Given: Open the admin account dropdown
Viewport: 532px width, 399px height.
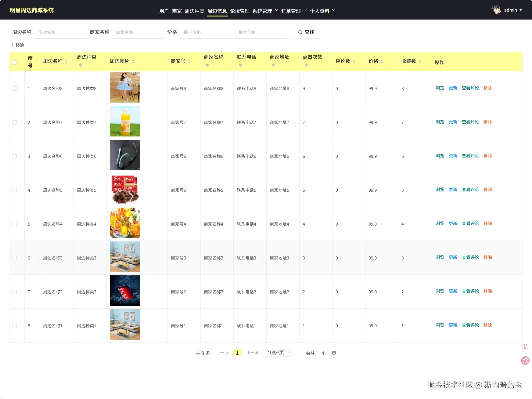Looking at the screenshot, I should click(513, 10).
